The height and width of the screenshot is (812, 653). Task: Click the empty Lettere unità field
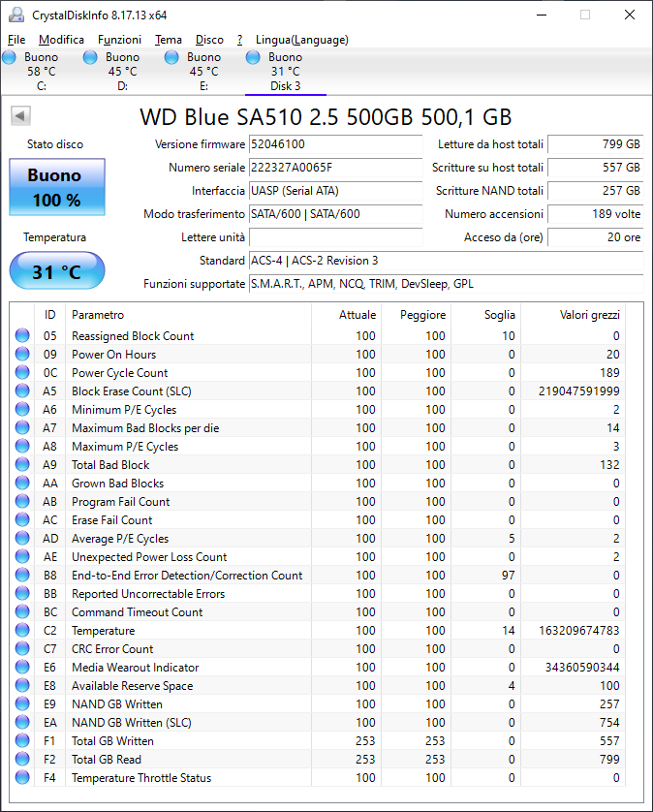pyautogui.click(x=335, y=237)
